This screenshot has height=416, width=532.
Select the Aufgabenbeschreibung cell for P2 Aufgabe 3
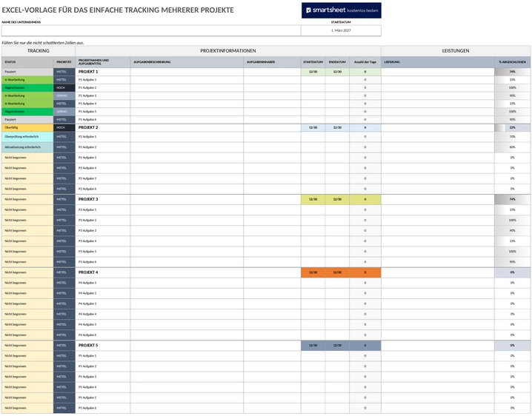point(187,158)
